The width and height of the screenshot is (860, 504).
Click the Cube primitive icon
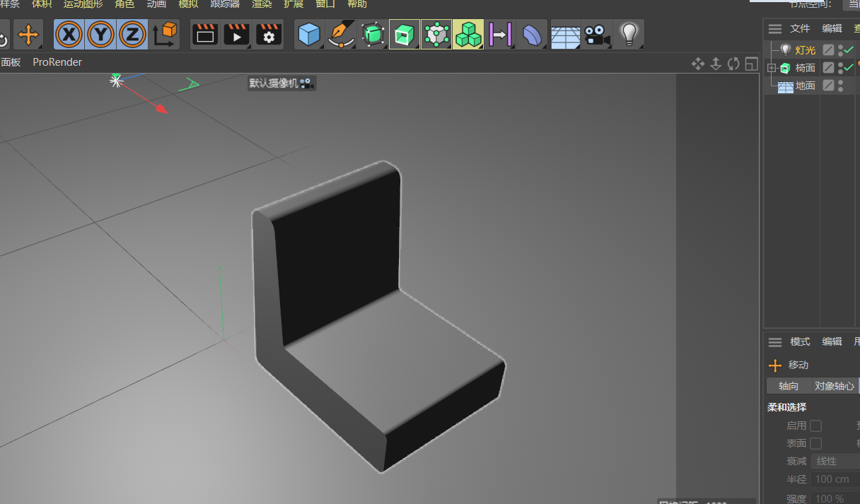[x=309, y=34]
